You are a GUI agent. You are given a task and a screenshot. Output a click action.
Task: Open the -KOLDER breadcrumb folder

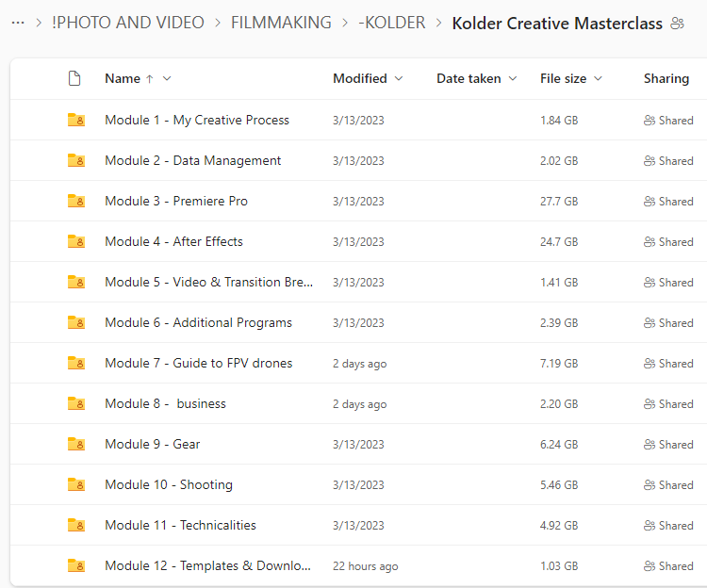click(x=392, y=23)
